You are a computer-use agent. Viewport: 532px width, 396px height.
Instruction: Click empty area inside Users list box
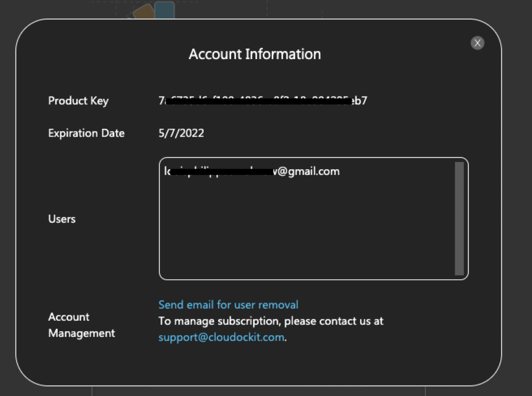[x=307, y=230]
